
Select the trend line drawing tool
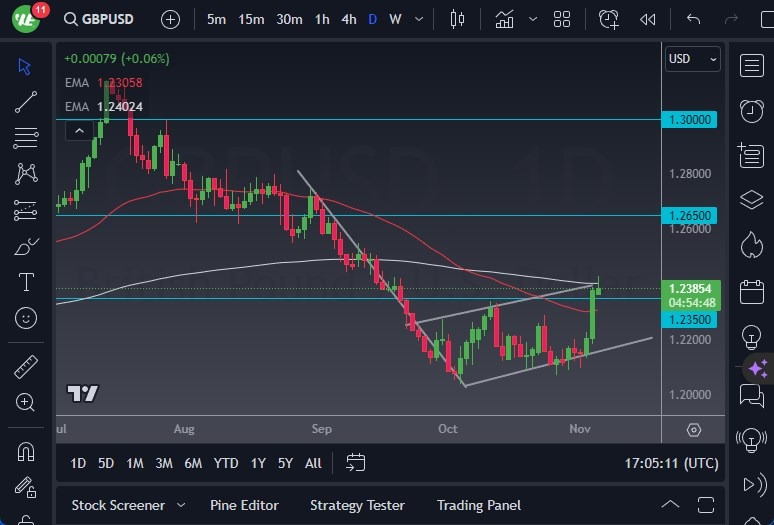(26, 102)
